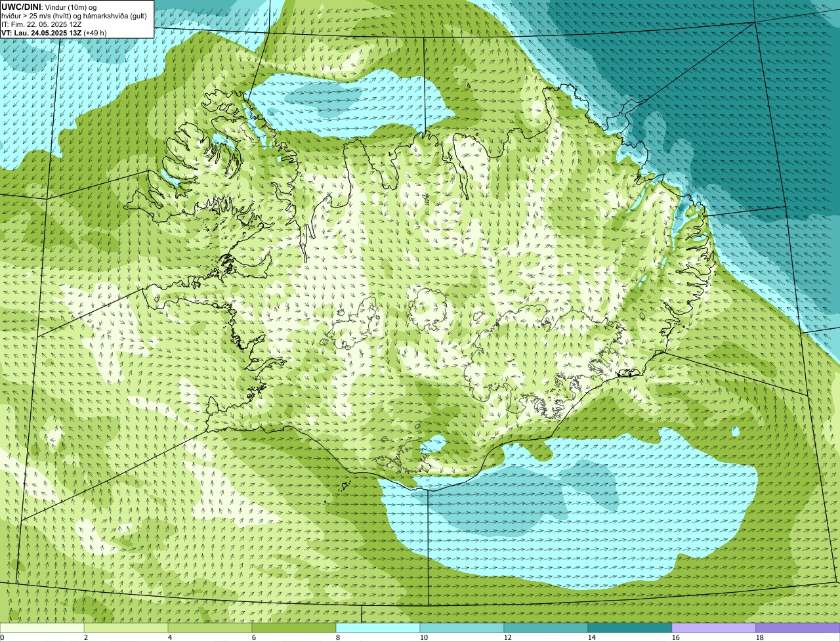Pick the light green 4–6 m/s legend swatch

pyautogui.click(x=210, y=628)
